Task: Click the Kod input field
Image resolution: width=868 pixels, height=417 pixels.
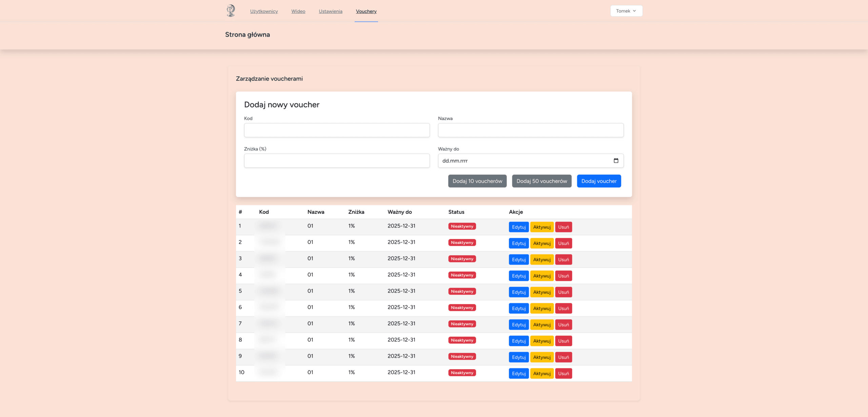Action: point(337,130)
